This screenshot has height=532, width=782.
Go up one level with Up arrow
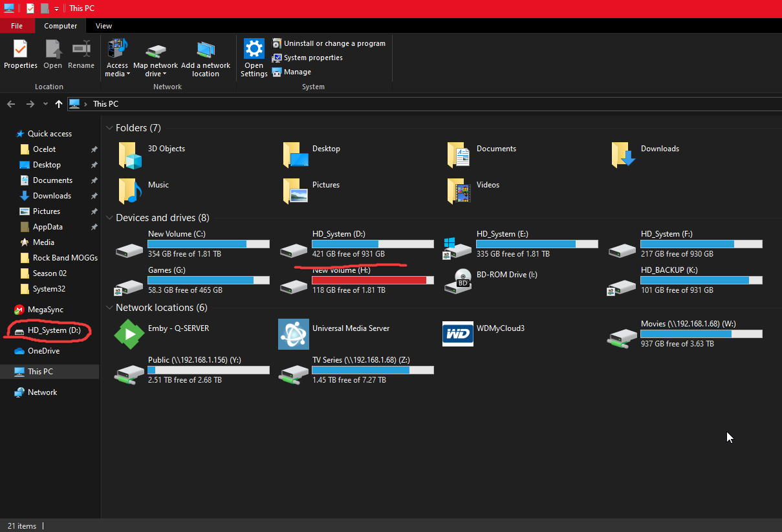click(x=59, y=104)
